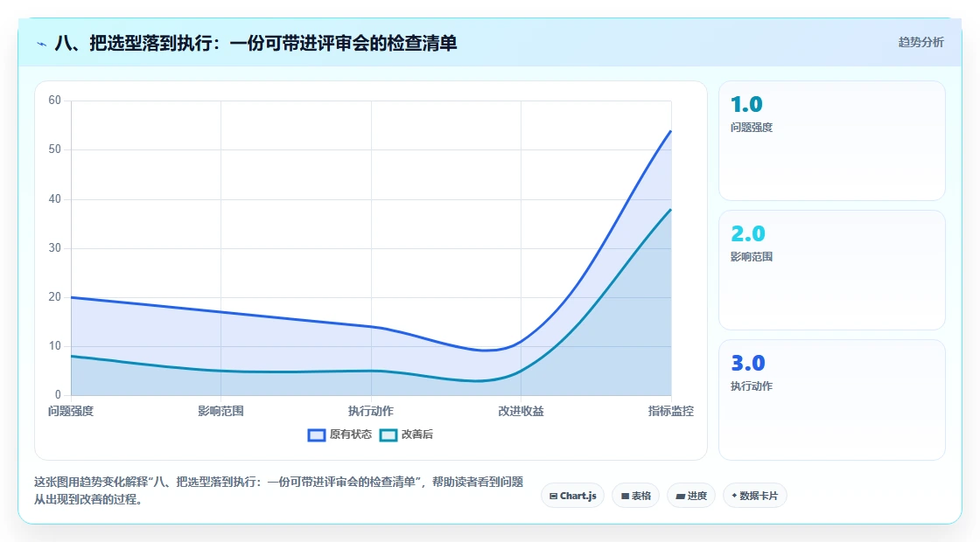
Task: Click x-axis label 执行动作 on the chart
Action: click(371, 412)
